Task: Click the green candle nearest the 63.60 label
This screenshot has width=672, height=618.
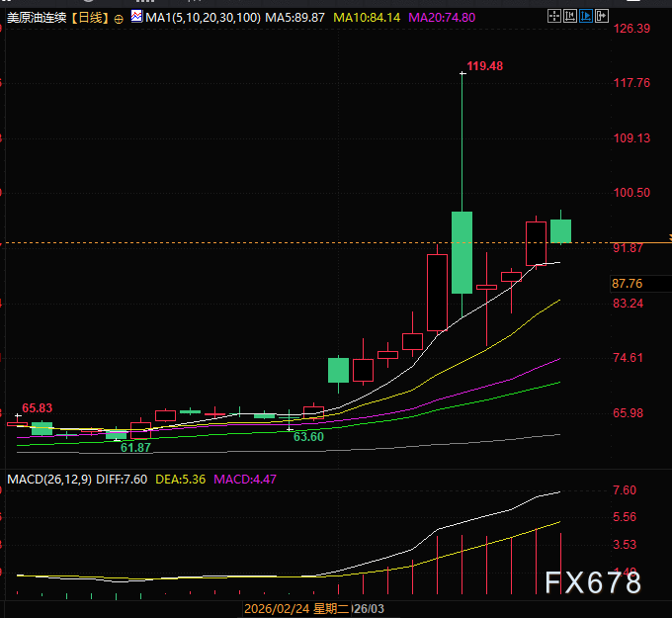Action: [290, 416]
